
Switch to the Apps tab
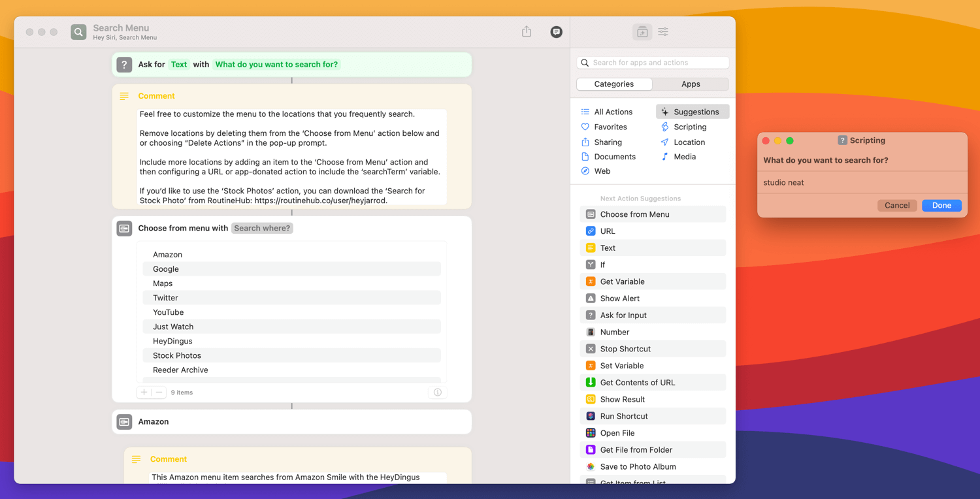click(691, 84)
